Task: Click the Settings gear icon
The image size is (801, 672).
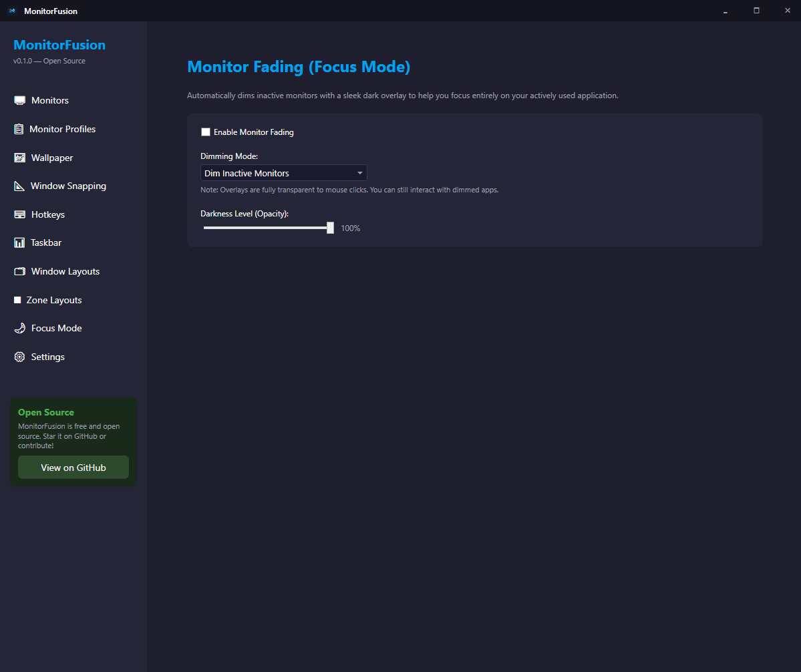Action: pos(19,356)
